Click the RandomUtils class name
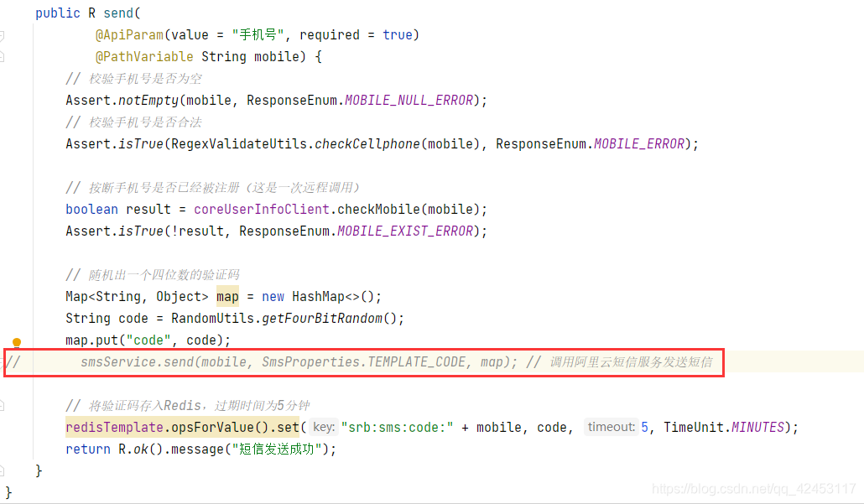The height and width of the screenshot is (504, 864). coord(213,319)
